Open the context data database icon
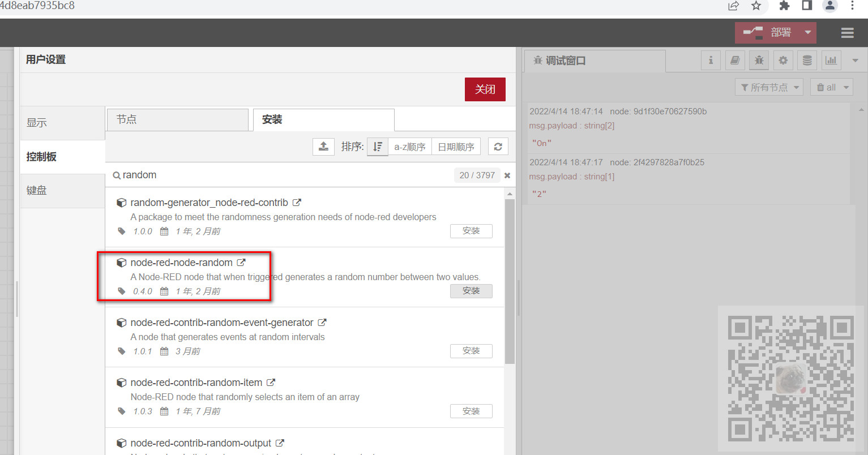Screen dimensions: 868x455 (x=807, y=60)
